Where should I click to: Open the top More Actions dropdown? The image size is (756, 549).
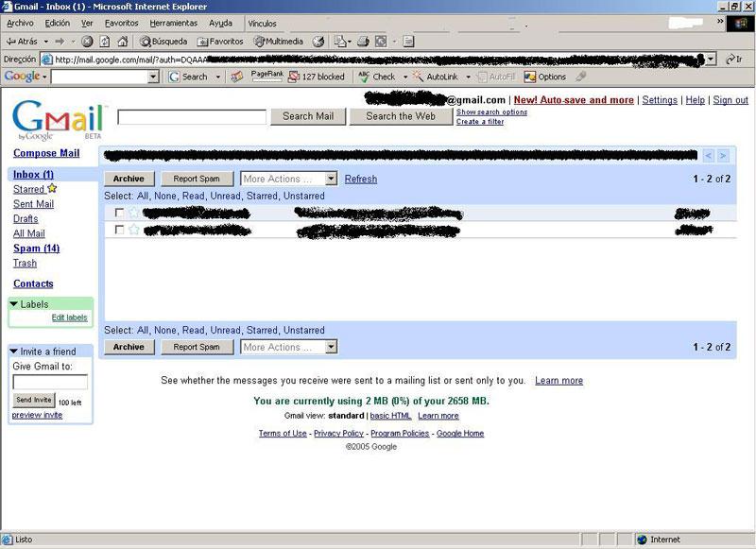(x=288, y=179)
